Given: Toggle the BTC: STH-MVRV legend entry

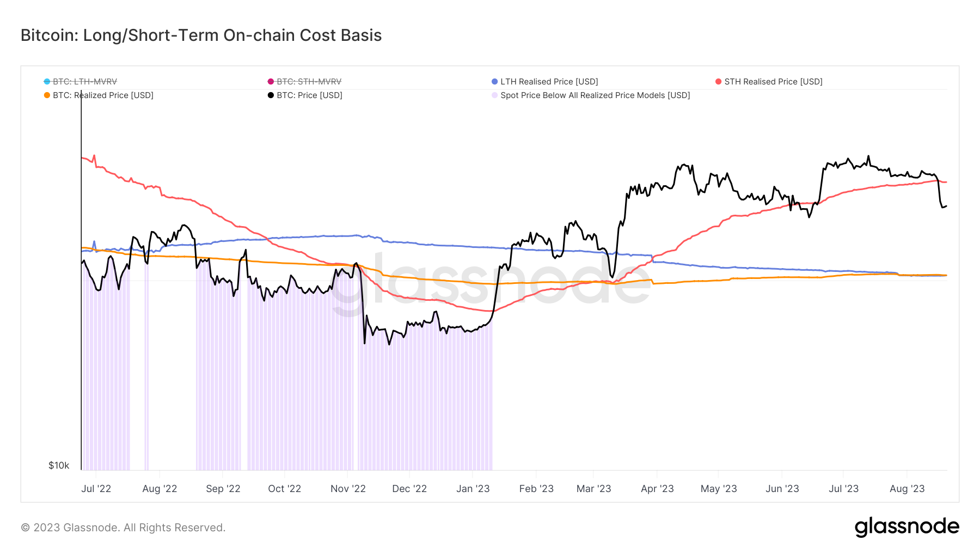Looking at the screenshot, I should click(309, 82).
